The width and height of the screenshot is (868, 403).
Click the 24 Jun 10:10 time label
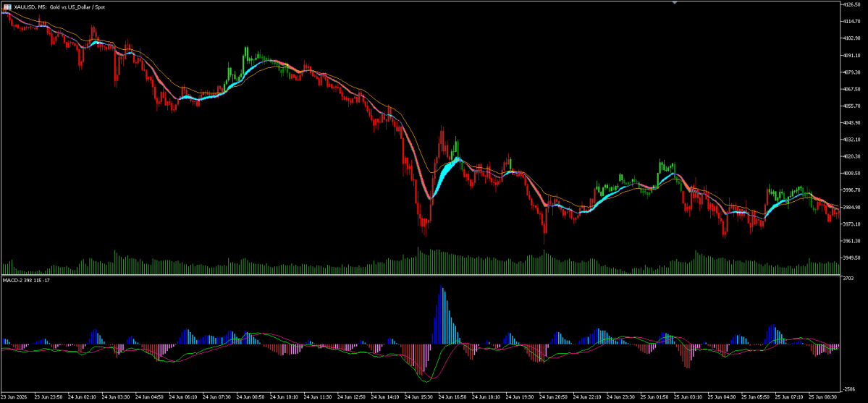(x=284, y=397)
